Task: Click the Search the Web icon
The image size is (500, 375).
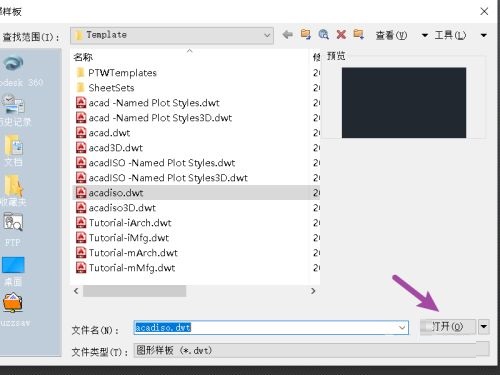Action: pos(323,34)
